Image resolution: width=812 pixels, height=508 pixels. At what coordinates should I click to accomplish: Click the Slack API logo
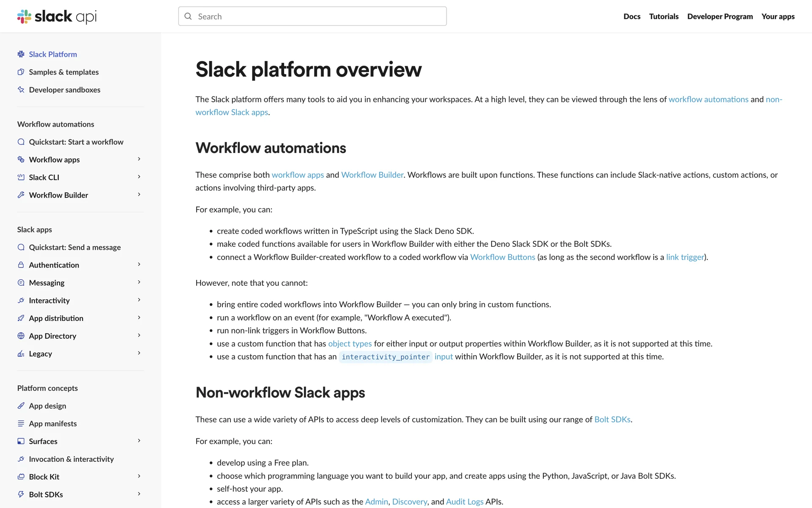57,17
